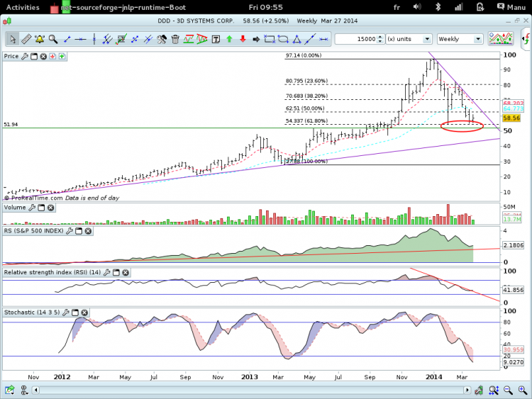
Task: Select the cursor pointer tool
Action: (13, 39)
